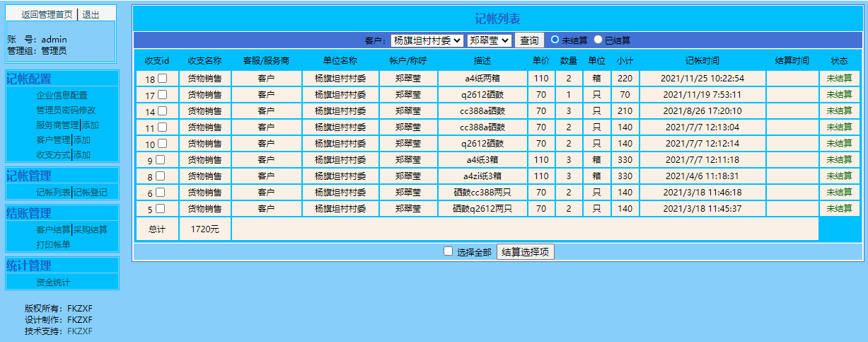Choose the 已结算 radio option
Image resolution: width=868 pixels, height=342 pixels.
598,40
